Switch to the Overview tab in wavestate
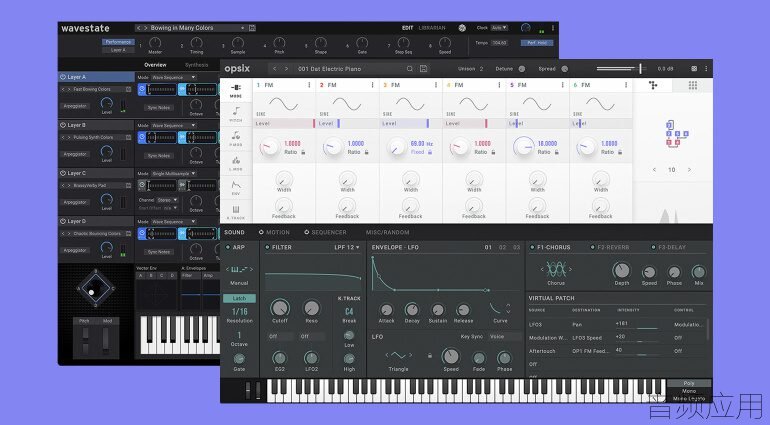The image size is (770, 425). click(x=155, y=65)
